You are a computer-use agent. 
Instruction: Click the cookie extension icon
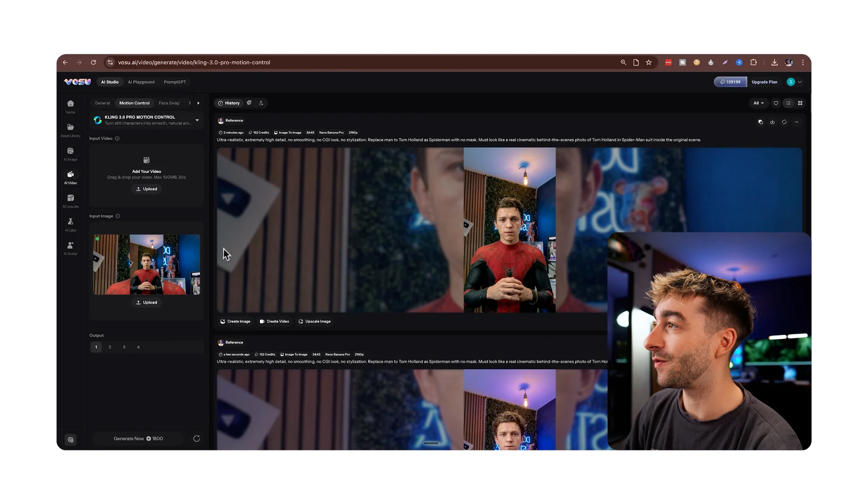coord(697,62)
